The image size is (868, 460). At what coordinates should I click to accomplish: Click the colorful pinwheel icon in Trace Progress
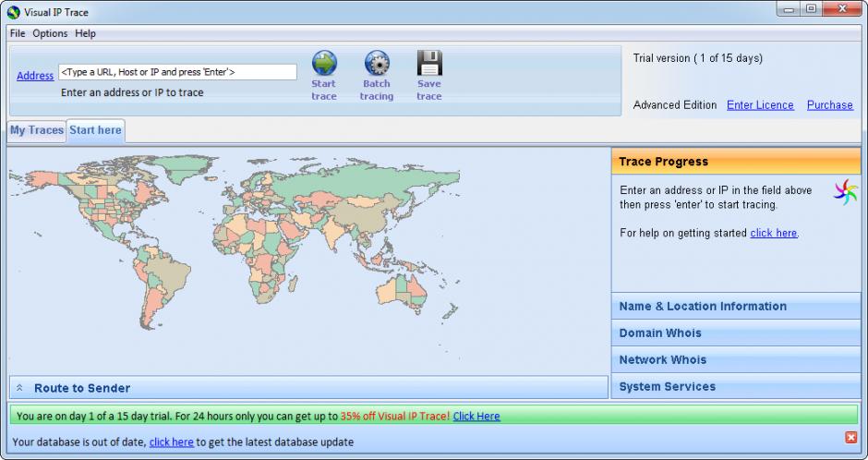click(845, 192)
